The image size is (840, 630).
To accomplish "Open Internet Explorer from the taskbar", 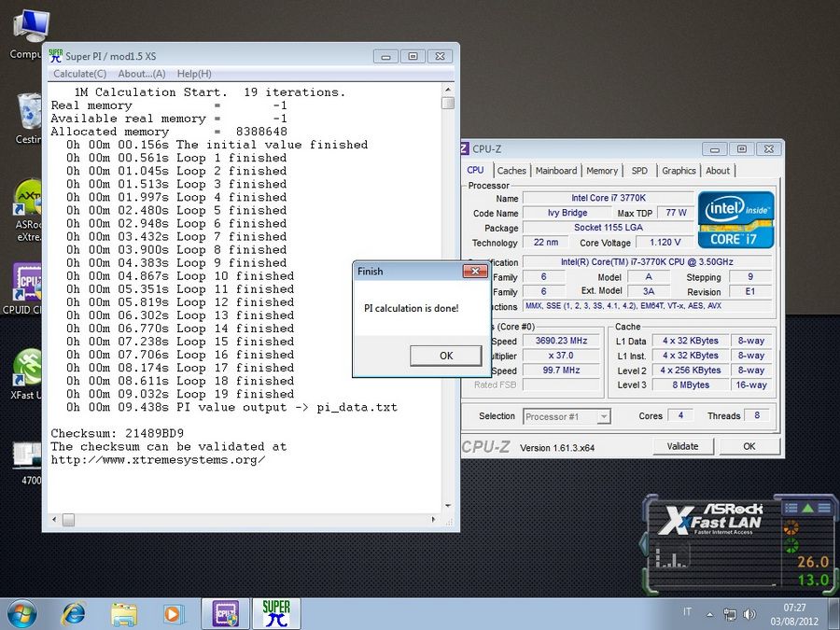I will pos(74,614).
